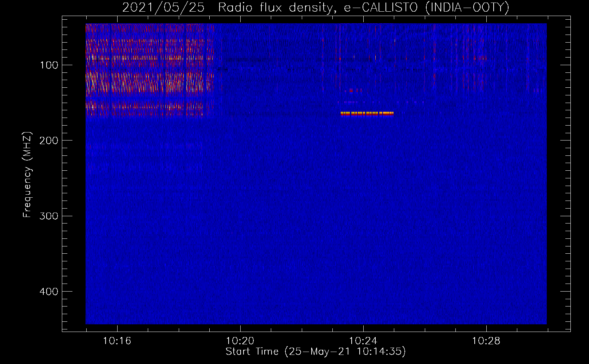This screenshot has width=589, height=364.
Task: Click the 100 MHz frequency tick label
Action: pos(49,65)
